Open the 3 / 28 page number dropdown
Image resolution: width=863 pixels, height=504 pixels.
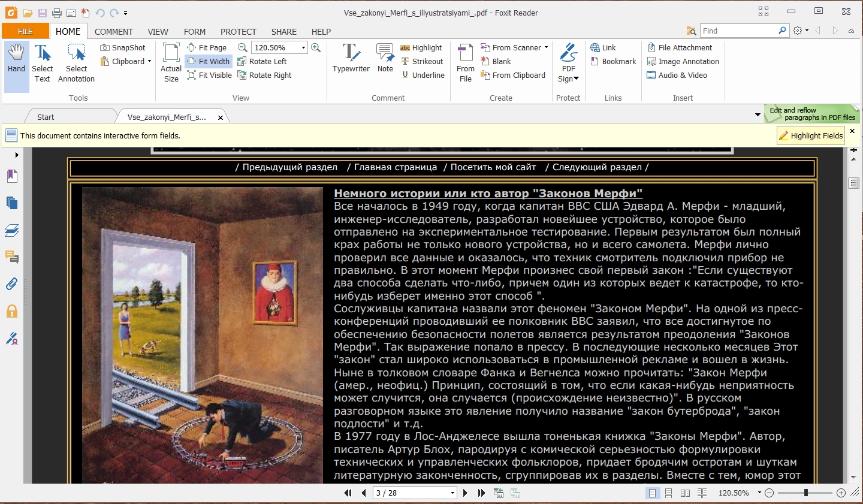[x=452, y=493]
